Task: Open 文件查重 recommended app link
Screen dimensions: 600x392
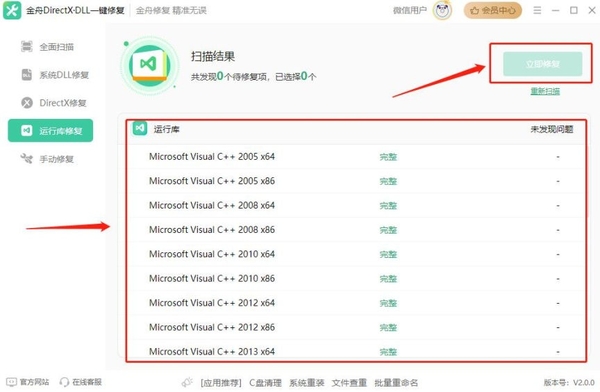Action: pos(349,382)
